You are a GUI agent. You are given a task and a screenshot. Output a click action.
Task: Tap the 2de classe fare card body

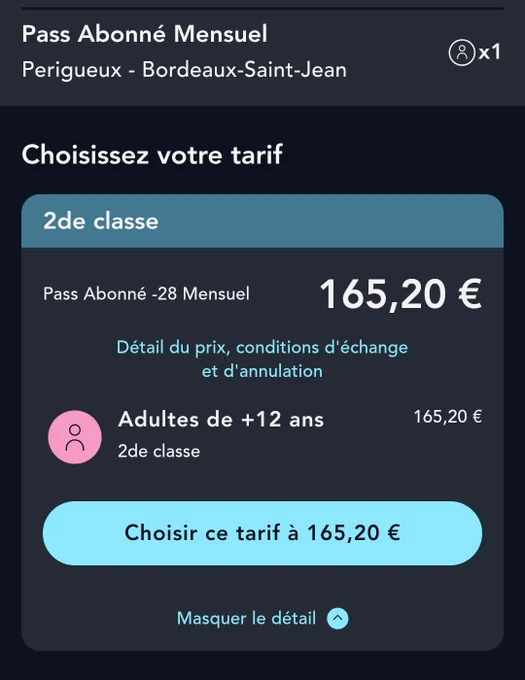point(262,449)
